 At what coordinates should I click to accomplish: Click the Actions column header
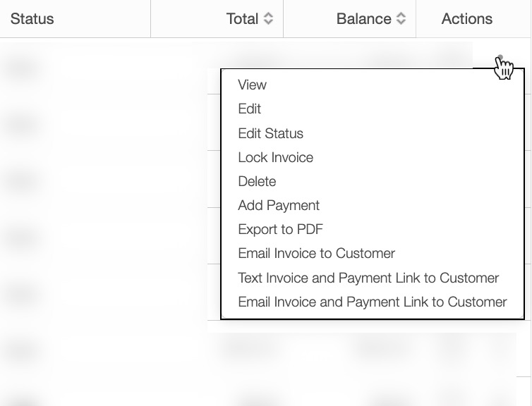click(466, 19)
